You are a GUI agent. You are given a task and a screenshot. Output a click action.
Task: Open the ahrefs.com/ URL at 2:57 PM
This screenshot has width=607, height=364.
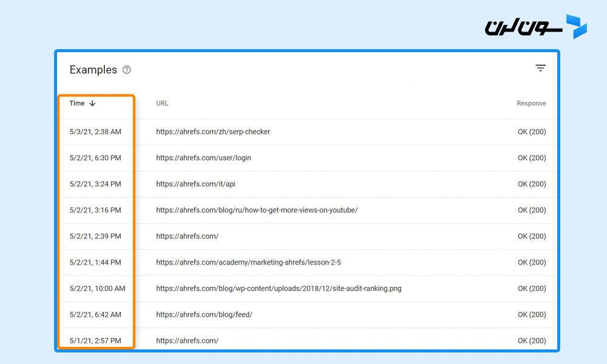(x=187, y=340)
